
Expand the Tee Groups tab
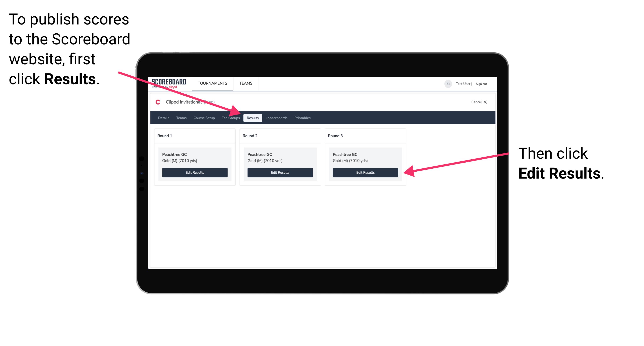tap(230, 118)
